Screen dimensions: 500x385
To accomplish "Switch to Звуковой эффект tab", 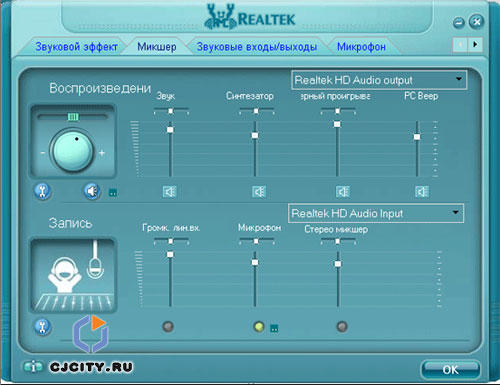I will (76, 47).
